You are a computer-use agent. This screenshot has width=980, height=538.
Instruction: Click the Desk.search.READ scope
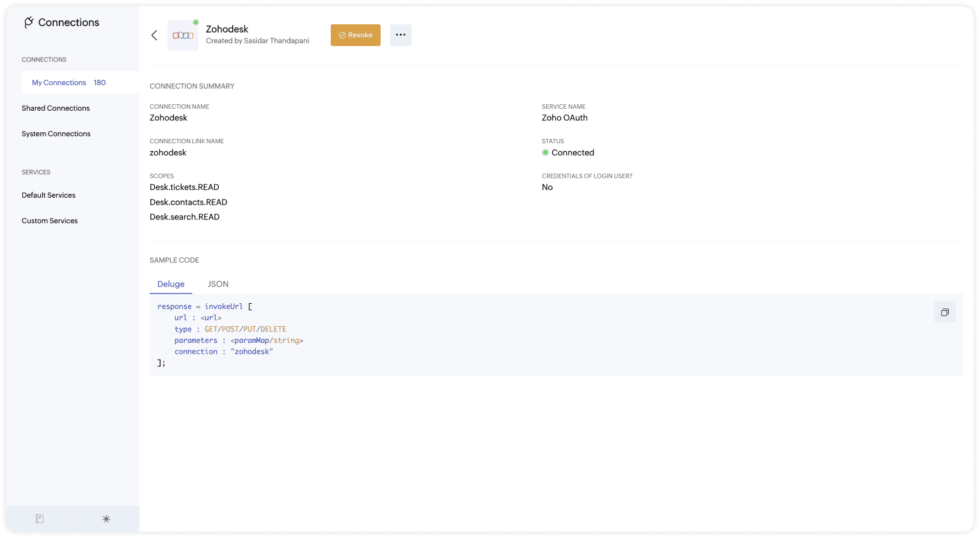pos(185,217)
